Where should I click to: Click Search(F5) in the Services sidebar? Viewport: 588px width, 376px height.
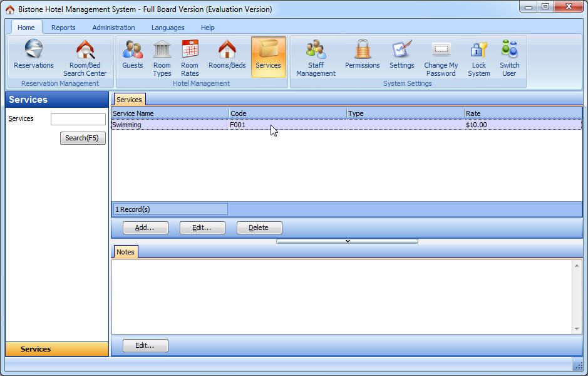point(82,138)
